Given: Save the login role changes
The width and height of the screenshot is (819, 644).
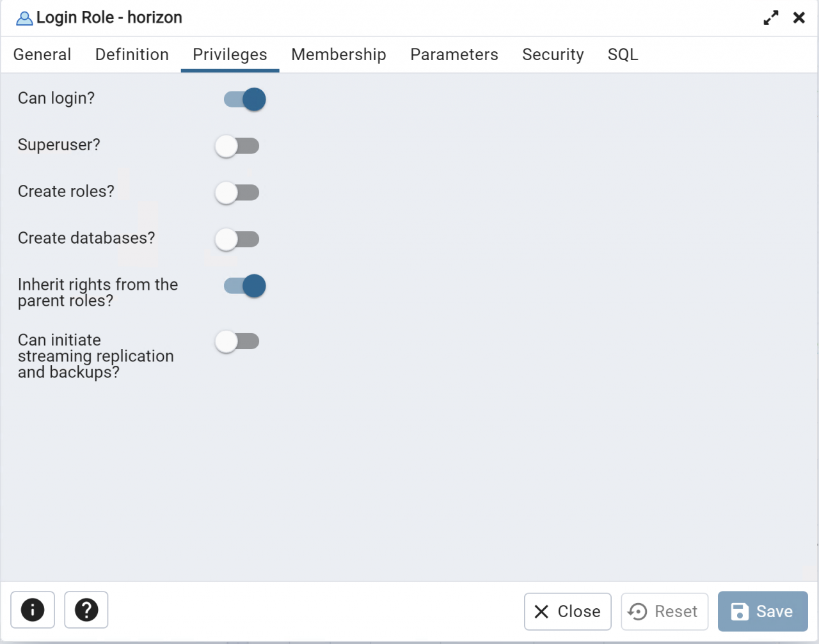Looking at the screenshot, I should (x=762, y=611).
